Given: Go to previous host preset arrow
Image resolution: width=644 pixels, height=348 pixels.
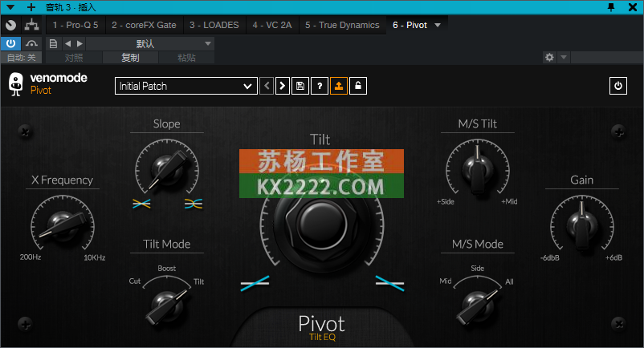Looking at the screenshot, I should (x=67, y=43).
